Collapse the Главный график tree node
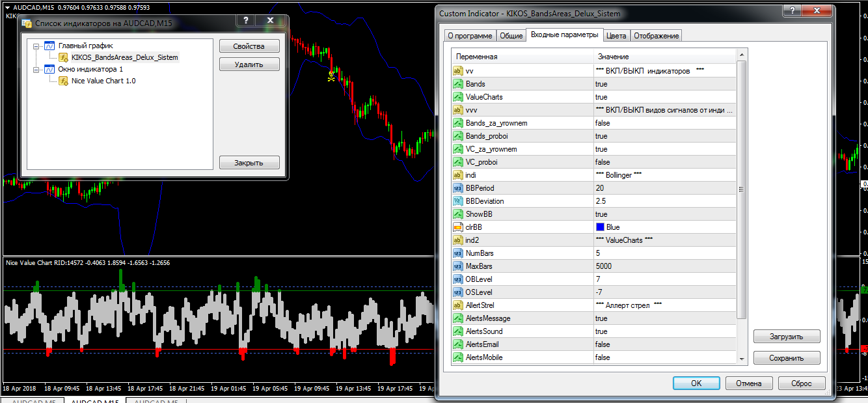868x403 pixels. (x=36, y=46)
